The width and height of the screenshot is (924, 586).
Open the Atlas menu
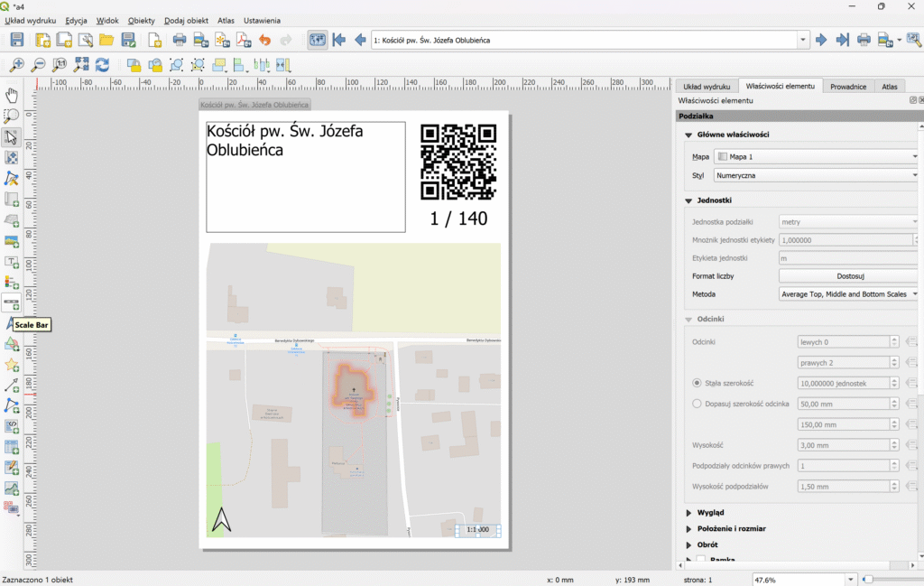226,20
